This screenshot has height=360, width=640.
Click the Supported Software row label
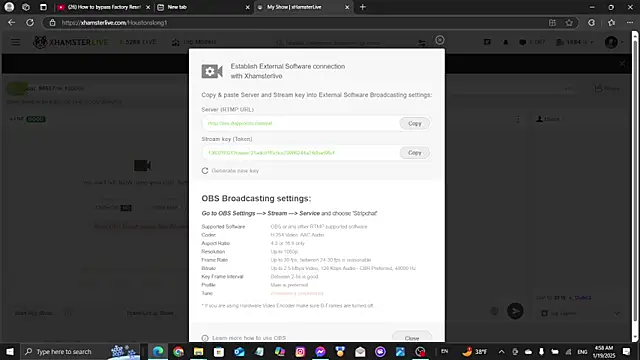223,227
